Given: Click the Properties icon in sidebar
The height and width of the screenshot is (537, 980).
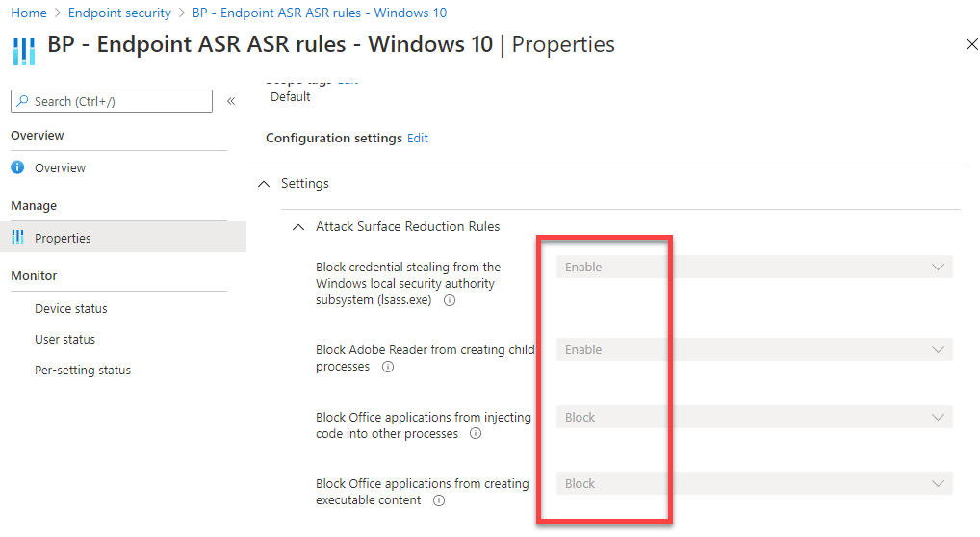Looking at the screenshot, I should (x=17, y=238).
